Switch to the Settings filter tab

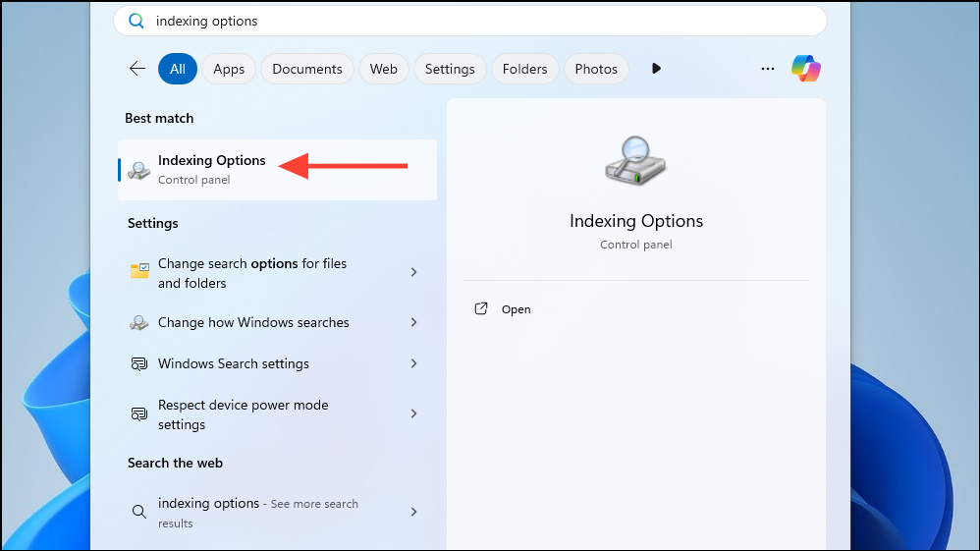tap(450, 69)
